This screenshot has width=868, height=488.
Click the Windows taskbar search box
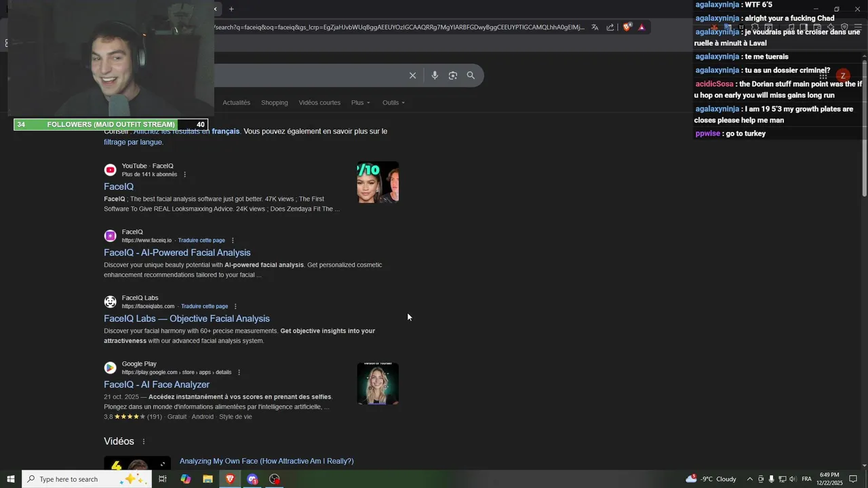87,479
